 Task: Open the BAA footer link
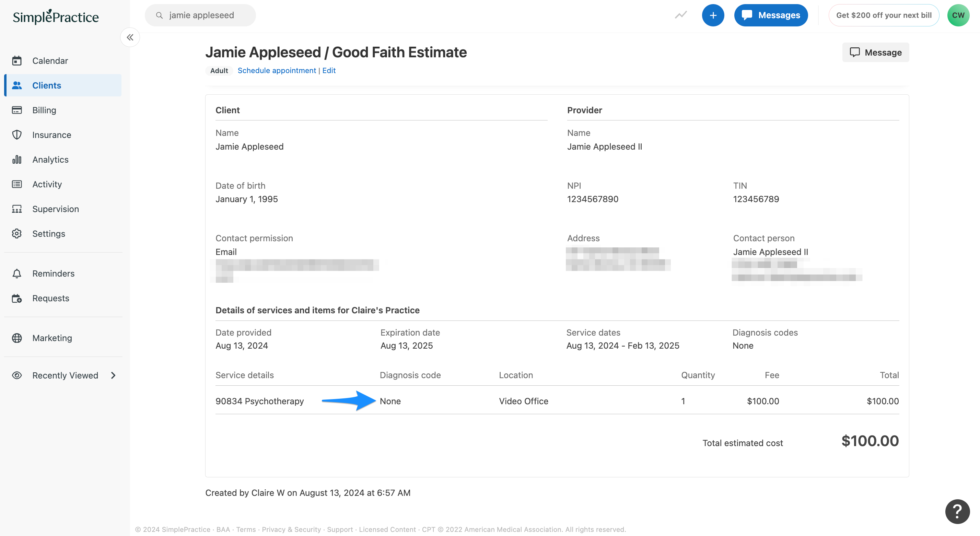click(223, 529)
